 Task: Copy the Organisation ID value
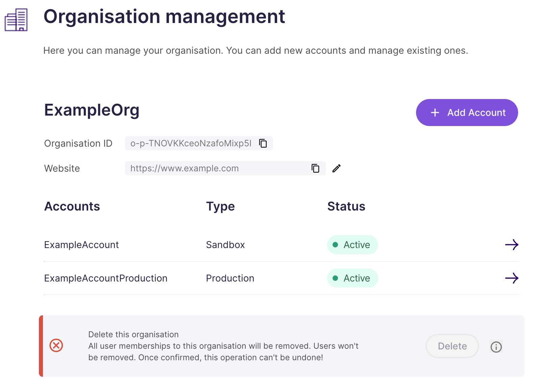coord(263,143)
